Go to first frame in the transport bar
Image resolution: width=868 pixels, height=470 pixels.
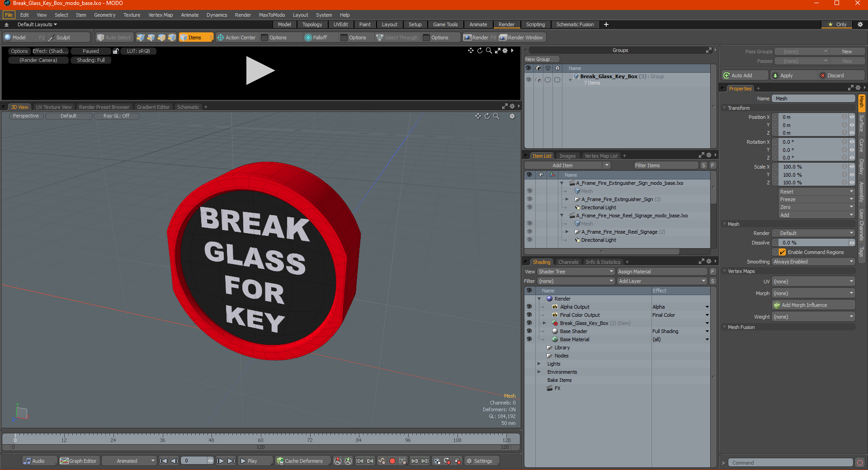tap(164, 461)
